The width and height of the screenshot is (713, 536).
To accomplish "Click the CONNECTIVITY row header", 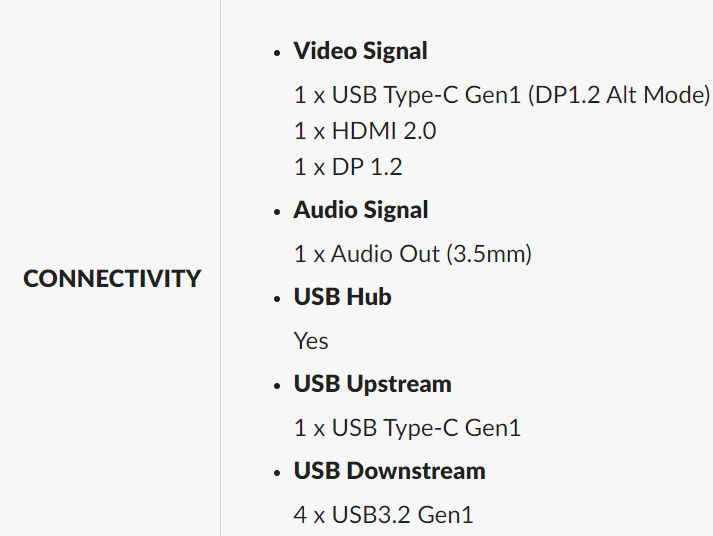I will point(112,279).
